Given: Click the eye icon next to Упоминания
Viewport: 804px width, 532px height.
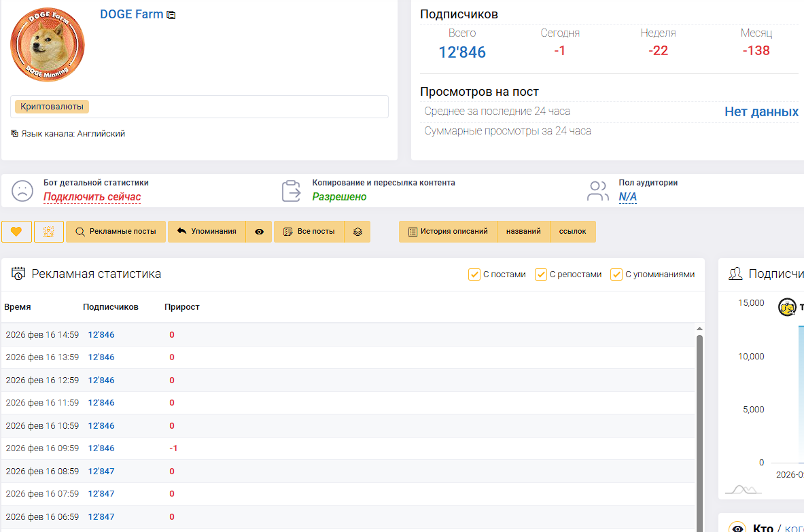Looking at the screenshot, I should (x=259, y=232).
